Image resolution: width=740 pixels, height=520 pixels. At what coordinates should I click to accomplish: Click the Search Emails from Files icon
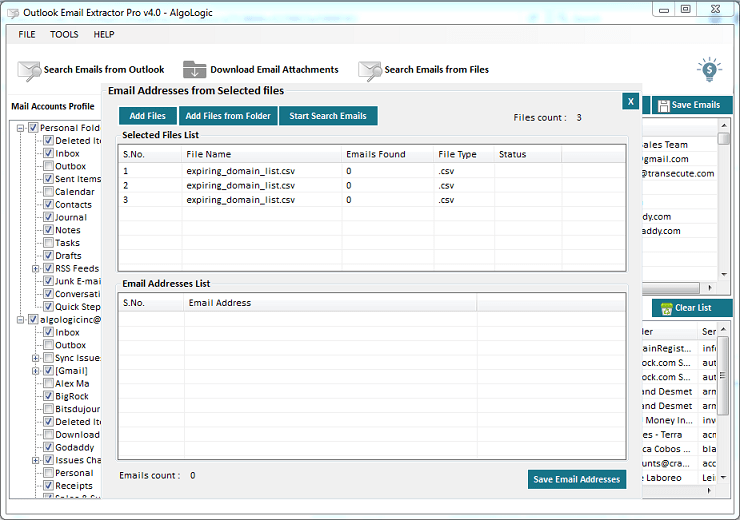370,70
